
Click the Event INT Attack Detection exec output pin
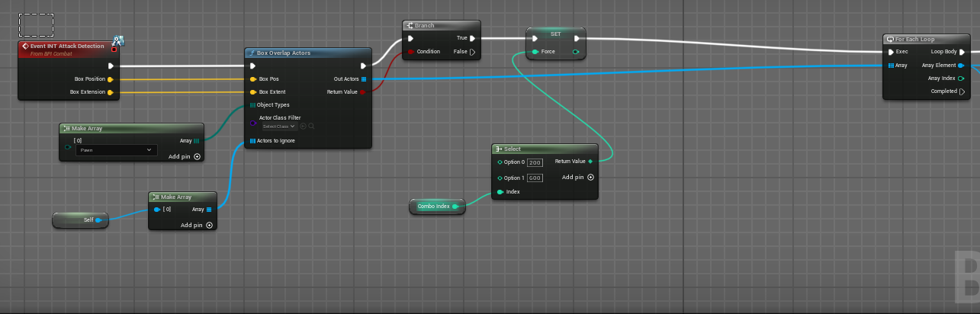click(111, 66)
